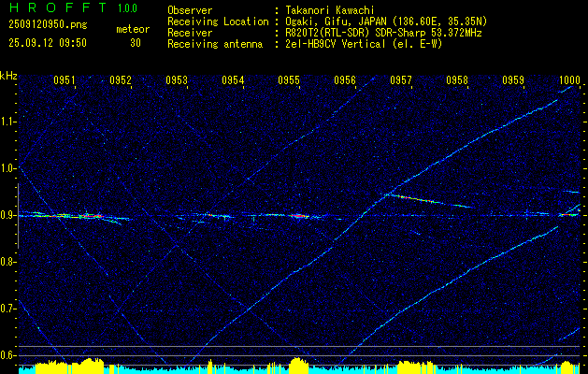Click the 0959 time marker

[x=513, y=79]
